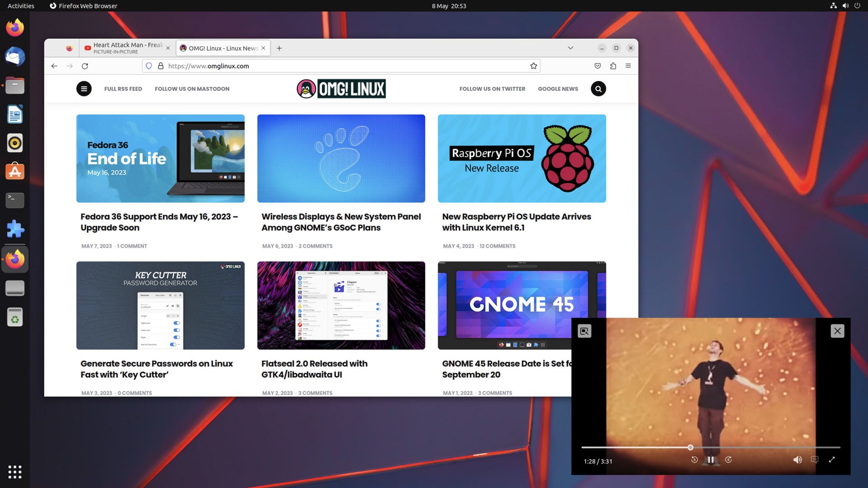Mute the floating video's audio
Screen dimensions: 868x488
pyautogui.click(x=797, y=460)
